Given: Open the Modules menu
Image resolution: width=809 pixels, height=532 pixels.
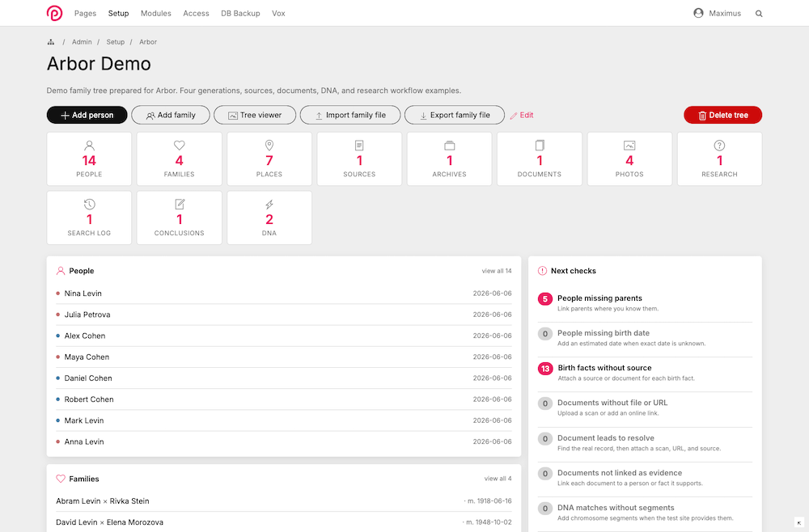Looking at the screenshot, I should [156, 14].
